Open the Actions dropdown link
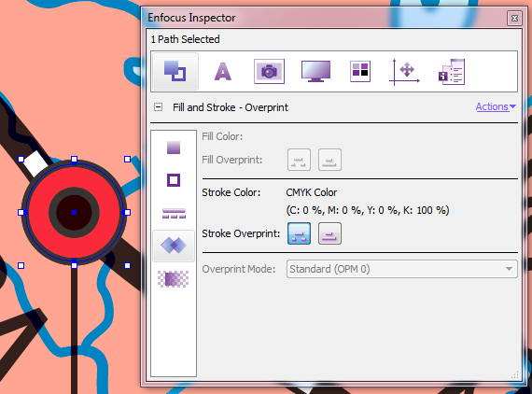The image size is (532, 394). click(496, 106)
